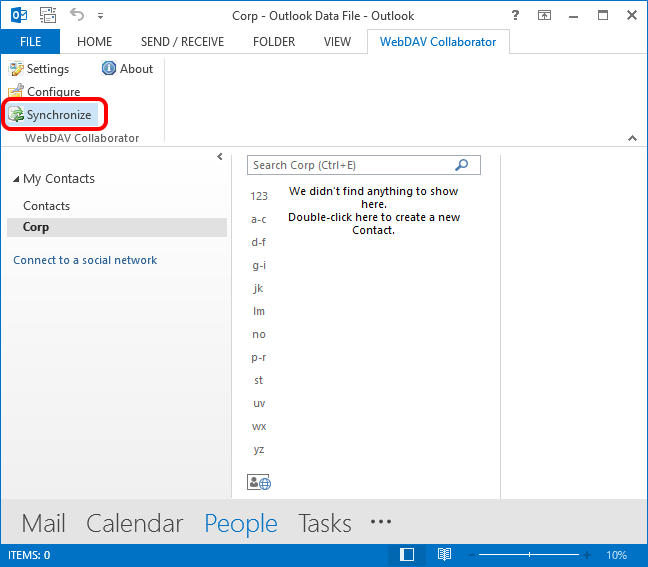Image resolution: width=648 pixels, height=567 pixels.
Task: Switch to People module
Action: (x=241, y=524)
